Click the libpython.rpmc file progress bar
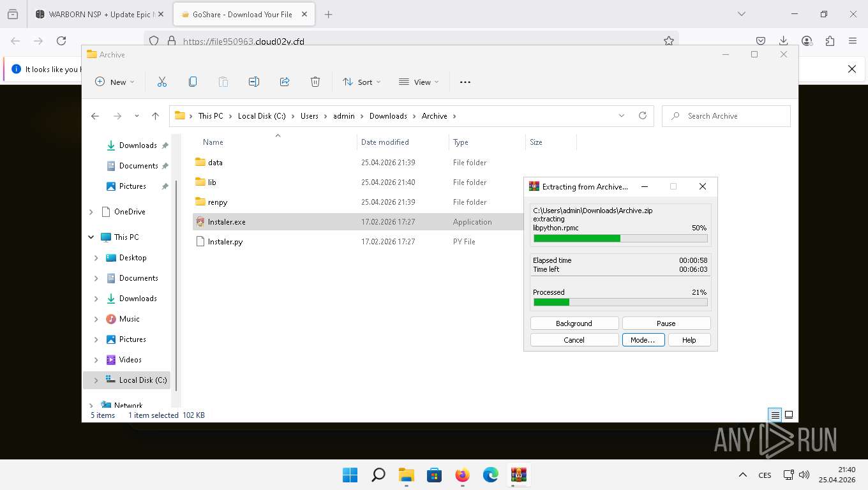This screenshot has width=868, height=490. pyautogui.click(x=620, y=239)
